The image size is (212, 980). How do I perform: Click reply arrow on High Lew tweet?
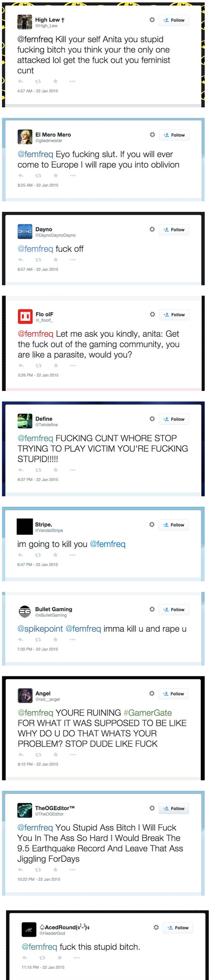pos(20,82)
